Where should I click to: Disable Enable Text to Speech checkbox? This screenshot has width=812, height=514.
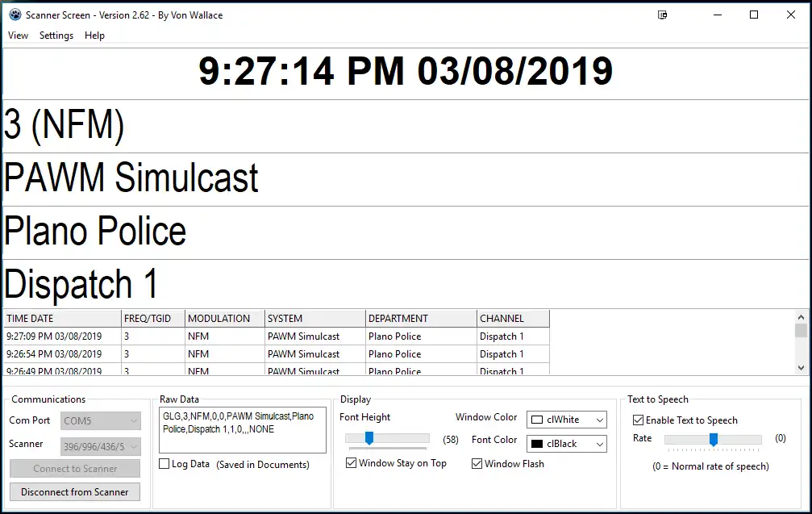(x=638, y=420)
